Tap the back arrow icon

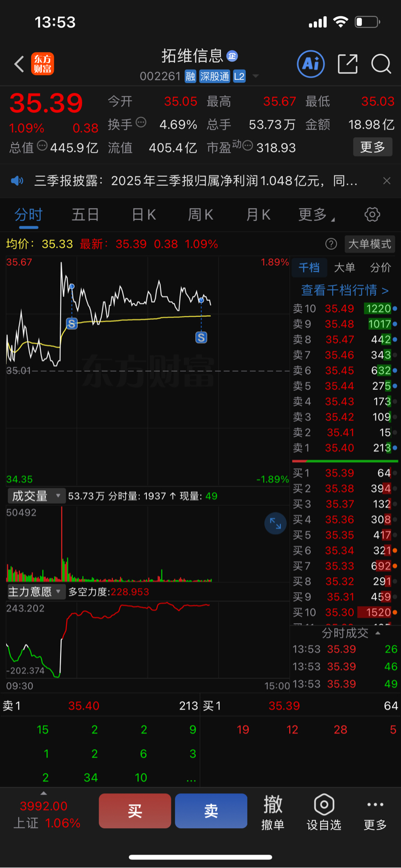tap(19, 64)
